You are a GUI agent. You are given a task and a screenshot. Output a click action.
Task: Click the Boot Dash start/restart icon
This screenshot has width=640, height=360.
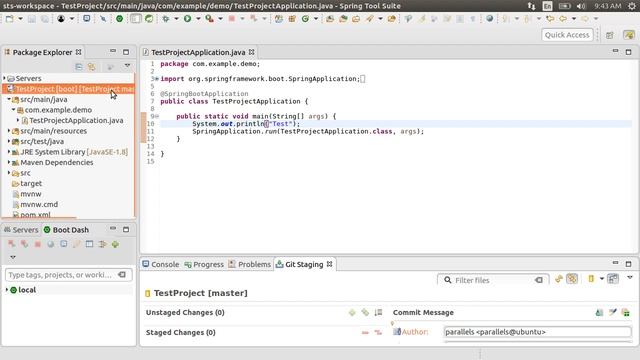tap(12, 244)
